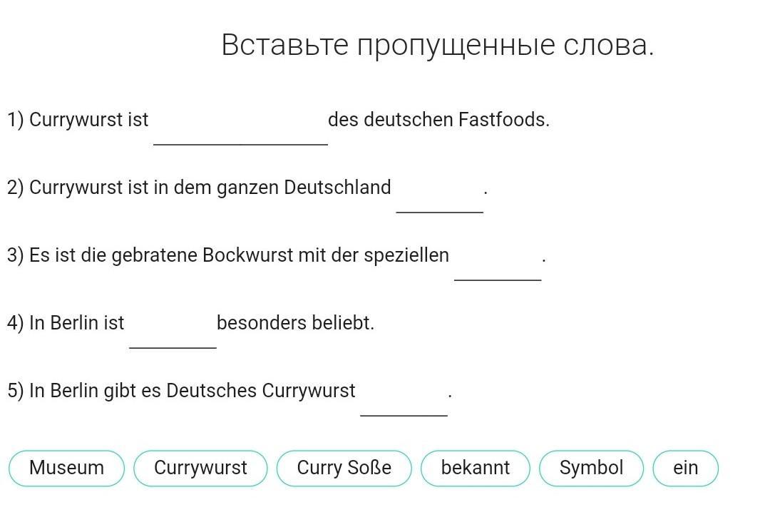The image size is (770, 532).
Task: Click the heading 'Вставьте пропущенные слова.'
Action: click(x=438, y=46)
